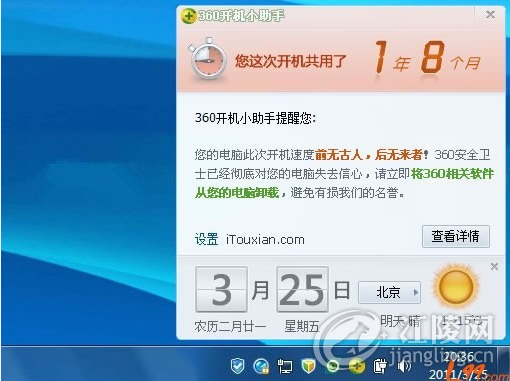Open the globe with lock tray icon

[261, 366]
